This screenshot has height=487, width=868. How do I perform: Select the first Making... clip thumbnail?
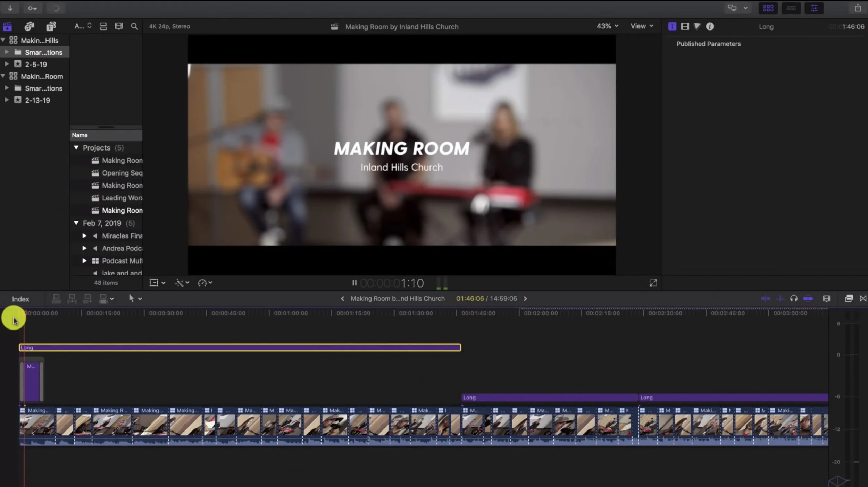click(37, 425)
